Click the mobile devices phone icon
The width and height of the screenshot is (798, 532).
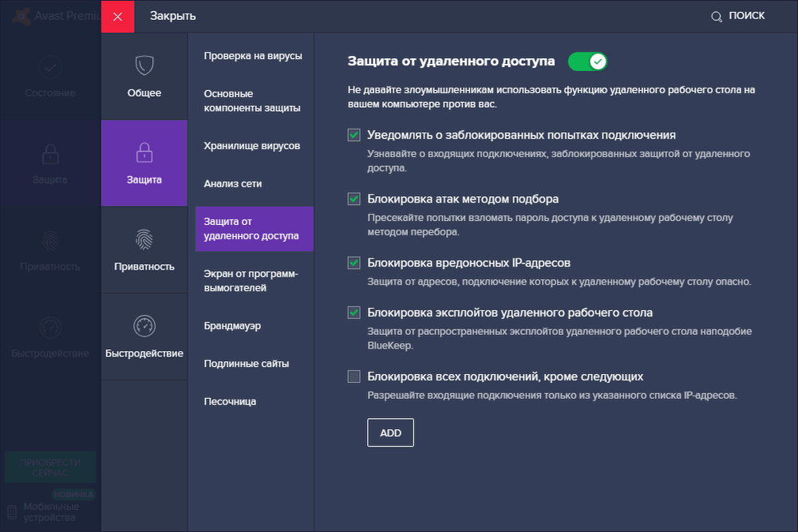pos(10,511)
